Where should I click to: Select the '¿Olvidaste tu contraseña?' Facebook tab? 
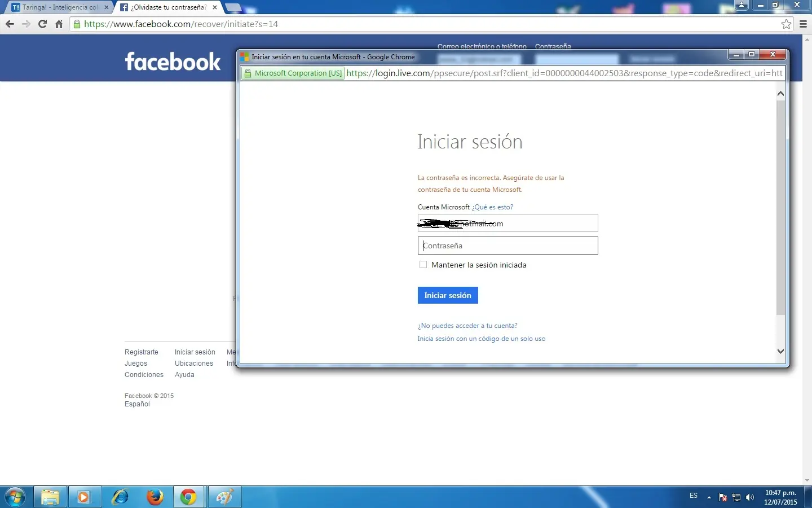click(169, 7)
